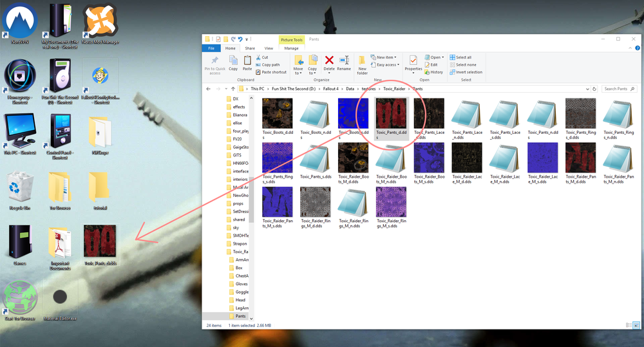644x347 pixels.
Task: Select the effects folder in navigation tree
Action: point(236,107)
